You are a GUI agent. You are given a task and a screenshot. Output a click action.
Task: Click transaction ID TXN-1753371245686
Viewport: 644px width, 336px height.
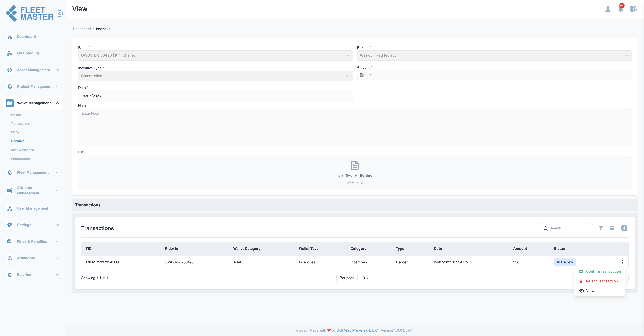[x=103, y=262]
